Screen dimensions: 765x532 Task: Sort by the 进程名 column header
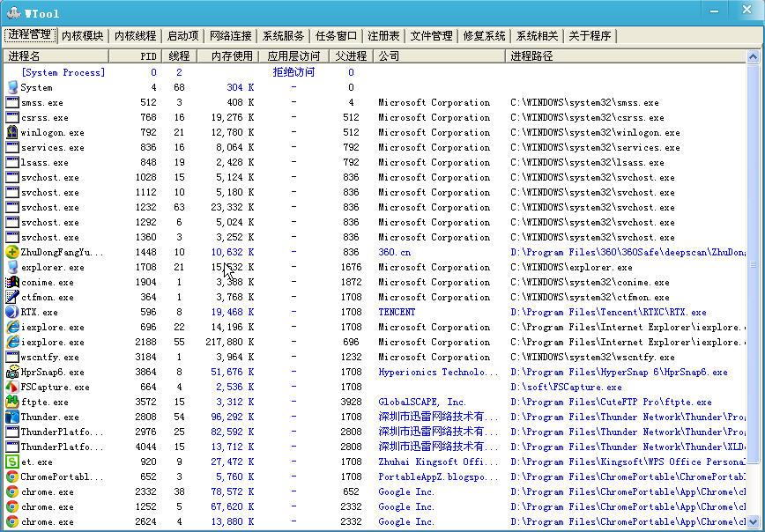coord(56,56)
